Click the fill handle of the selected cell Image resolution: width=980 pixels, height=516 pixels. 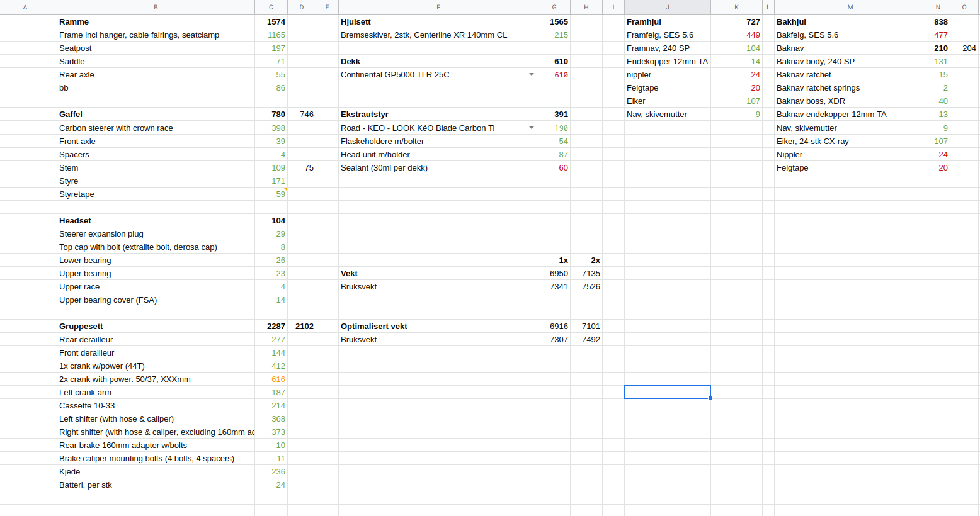710,398
